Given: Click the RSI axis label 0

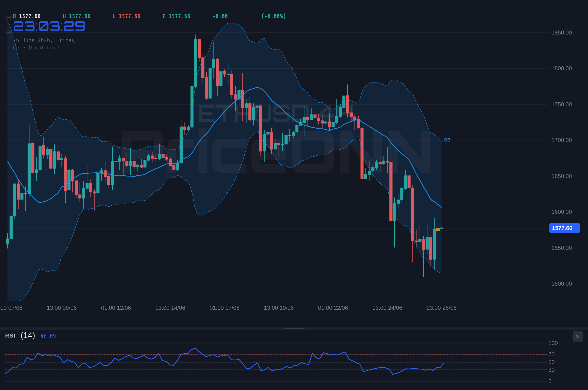Looking at the screenshot, I should point(550,381).
